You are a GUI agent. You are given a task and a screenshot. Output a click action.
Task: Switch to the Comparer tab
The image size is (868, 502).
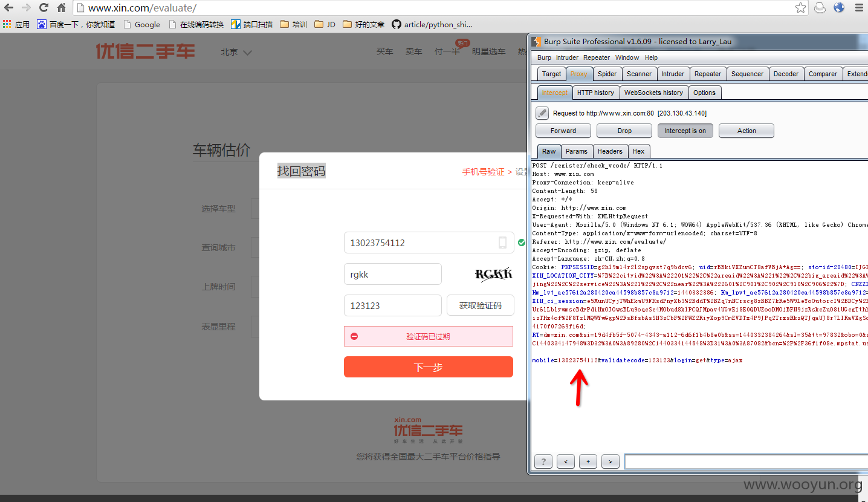pos(823,74)
